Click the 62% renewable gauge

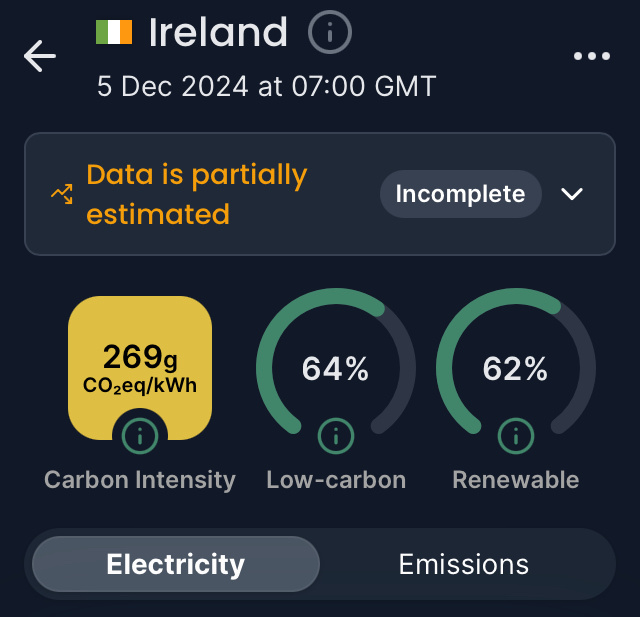pyautogui.click(x=516, y=369)
